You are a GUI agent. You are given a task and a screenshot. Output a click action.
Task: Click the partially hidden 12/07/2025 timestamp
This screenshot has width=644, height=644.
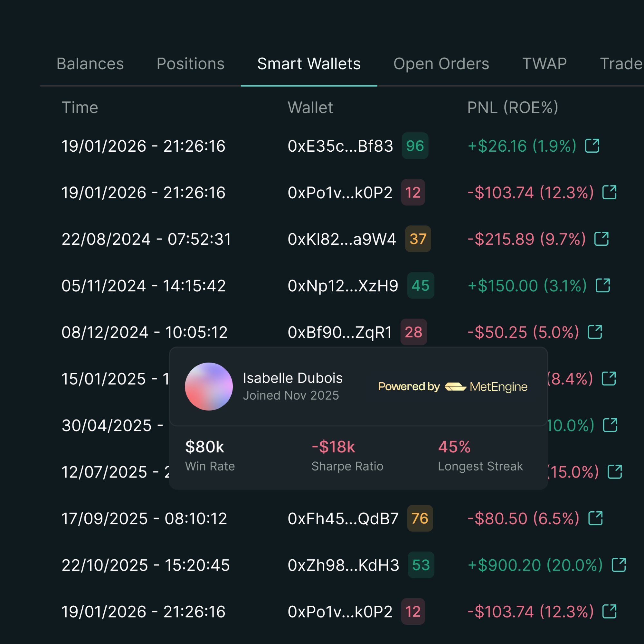click(x=116, y=472)
